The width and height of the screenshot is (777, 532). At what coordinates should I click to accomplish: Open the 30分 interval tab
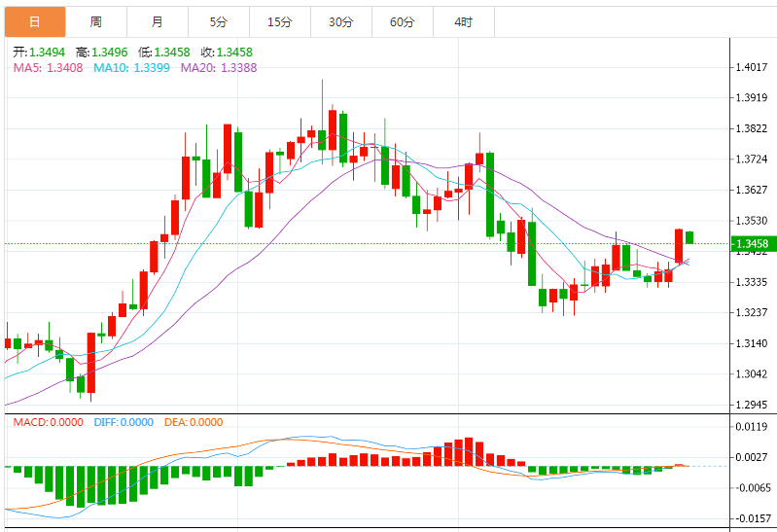(341, 21)
